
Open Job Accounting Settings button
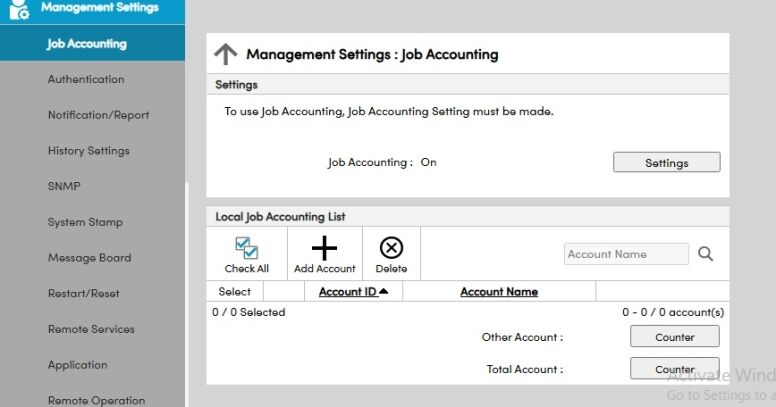click(666, 163)
